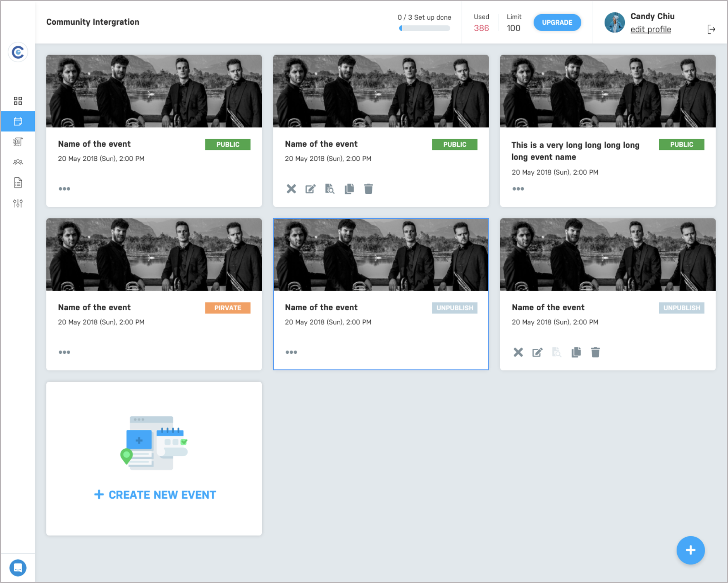The width and height of the screenshot is (728, 583).
Task: Click the trash icon on right UNPUBLISH card
Action: click(x=595, y=352)
